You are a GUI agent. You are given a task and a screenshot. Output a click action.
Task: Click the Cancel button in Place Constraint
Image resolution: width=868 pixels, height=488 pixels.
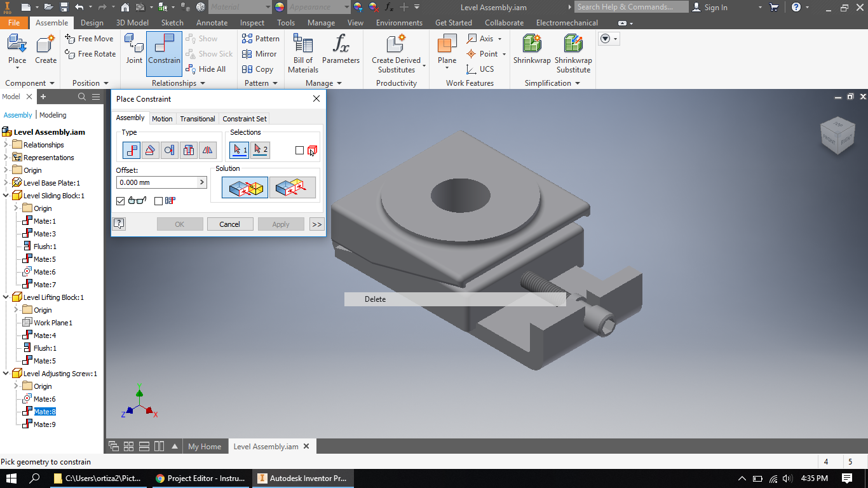(230, 224)
